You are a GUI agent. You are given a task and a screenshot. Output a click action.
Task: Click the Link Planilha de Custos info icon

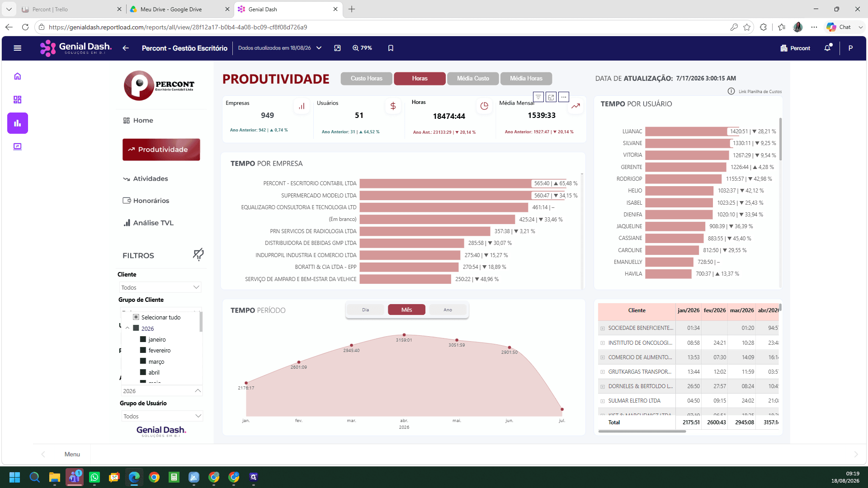click(731, 91)
